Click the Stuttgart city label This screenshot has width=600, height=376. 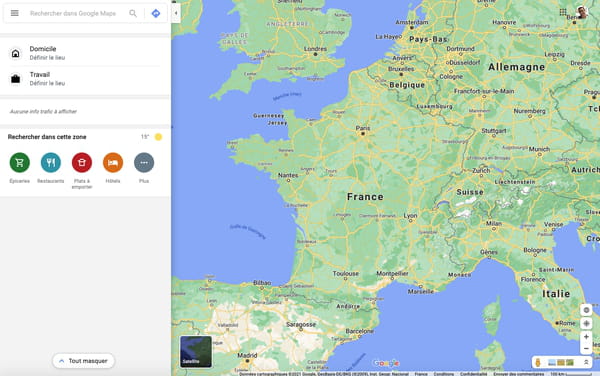pos(494,131)
